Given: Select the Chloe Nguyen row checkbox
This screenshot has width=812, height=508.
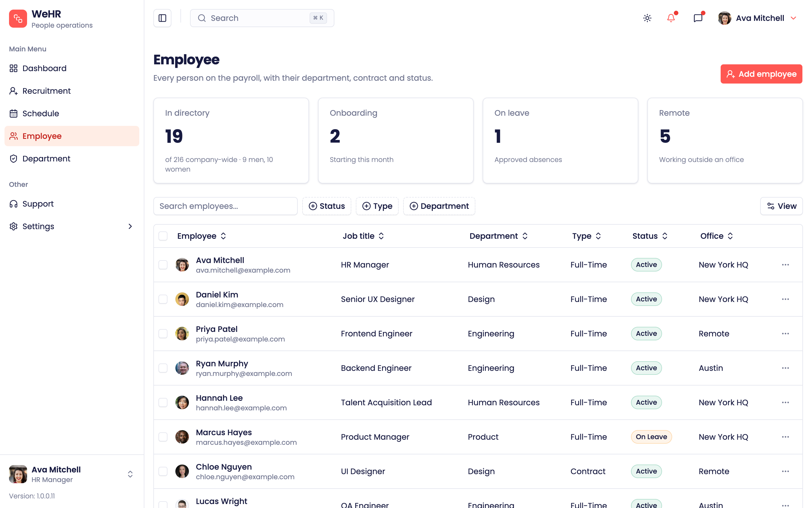Looking at the screenshot, I should (x=163, y=471).
